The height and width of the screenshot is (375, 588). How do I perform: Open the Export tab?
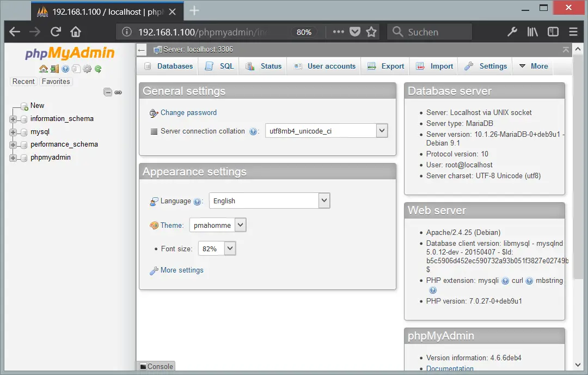[x=386, y=66]
